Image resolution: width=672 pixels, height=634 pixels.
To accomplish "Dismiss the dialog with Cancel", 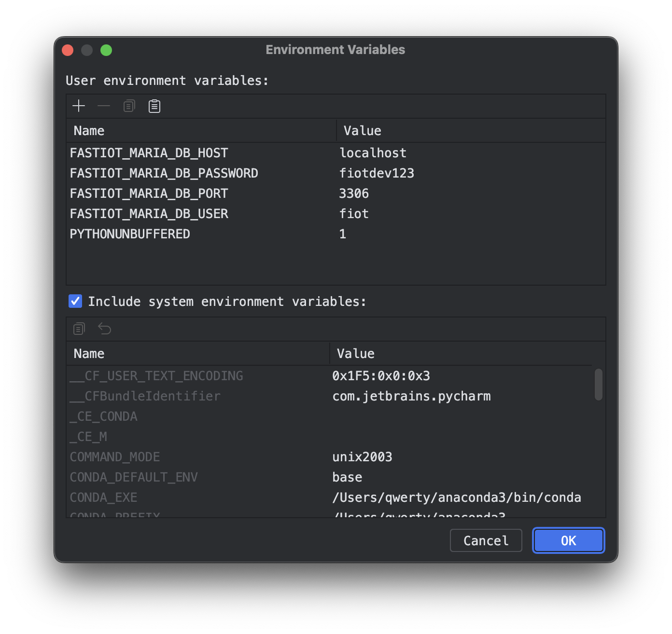I will 486,540.
